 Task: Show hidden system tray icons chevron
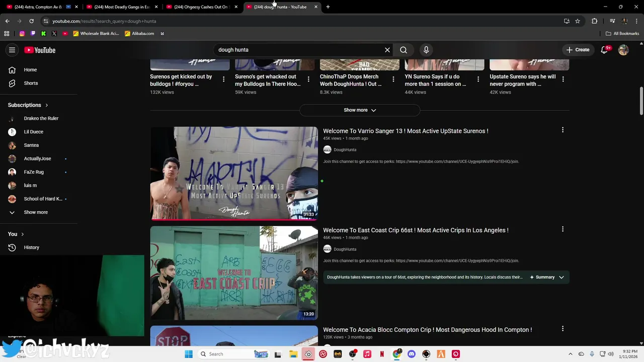[x=570, y=354]
